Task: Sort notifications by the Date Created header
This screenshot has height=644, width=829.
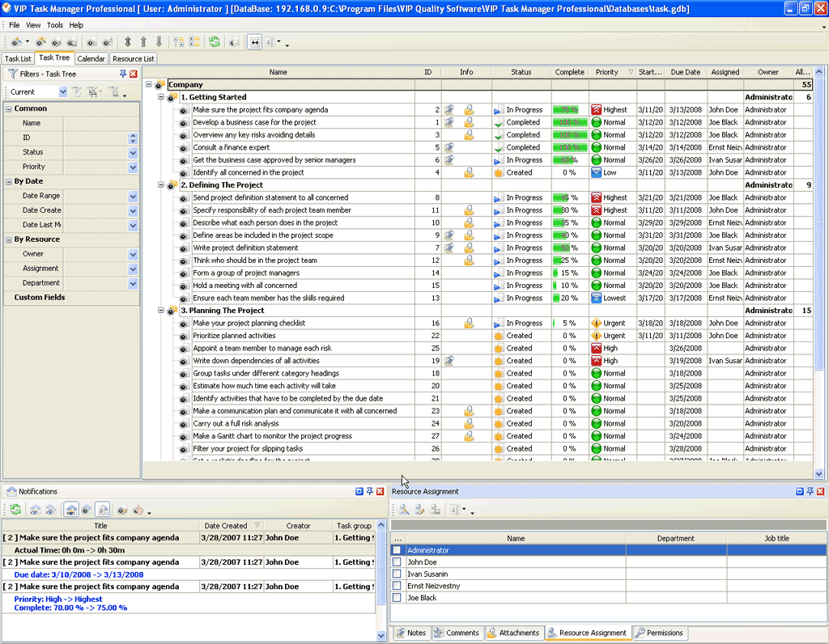Action: click(231, 526)
